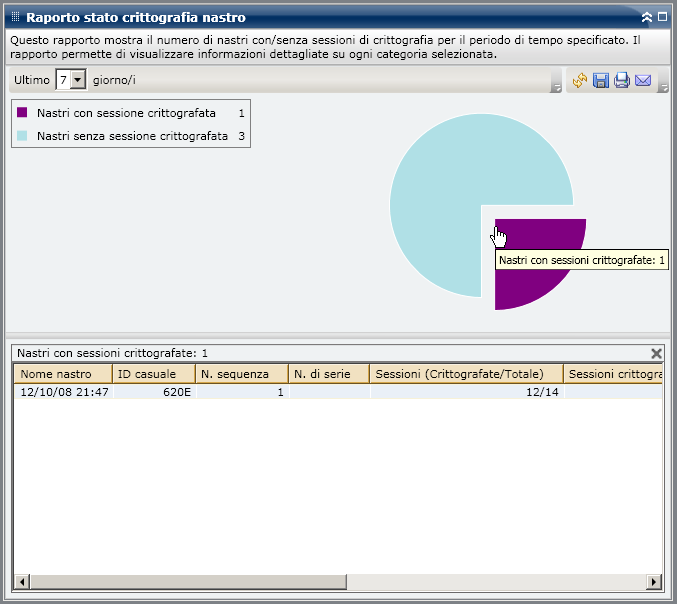Sort by Sessioni (Crittografate/Totale) column header
The image size is (677, 604).
point(466,374)
